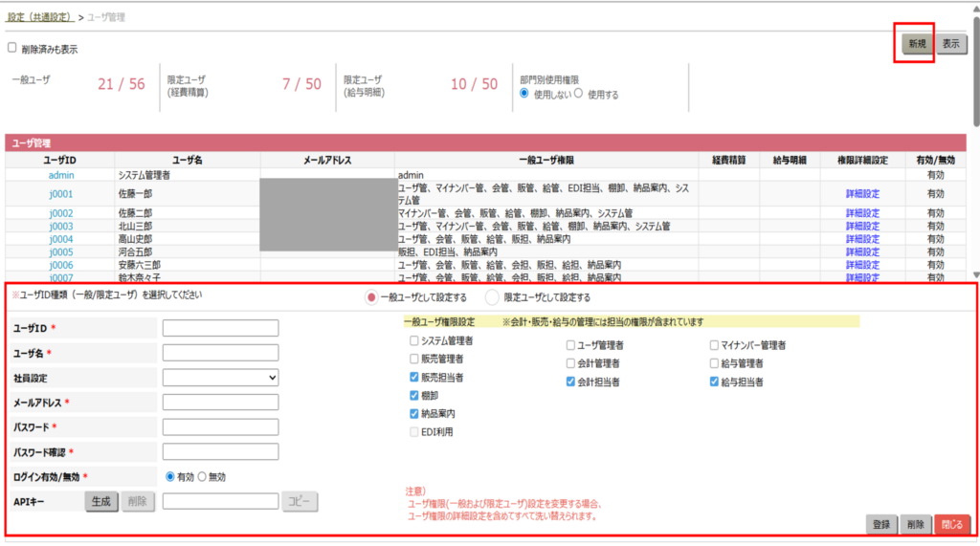The height and width of the screenshot is (546, 980).
Task: Generate an API key with 生成 button
Action: 101,501
